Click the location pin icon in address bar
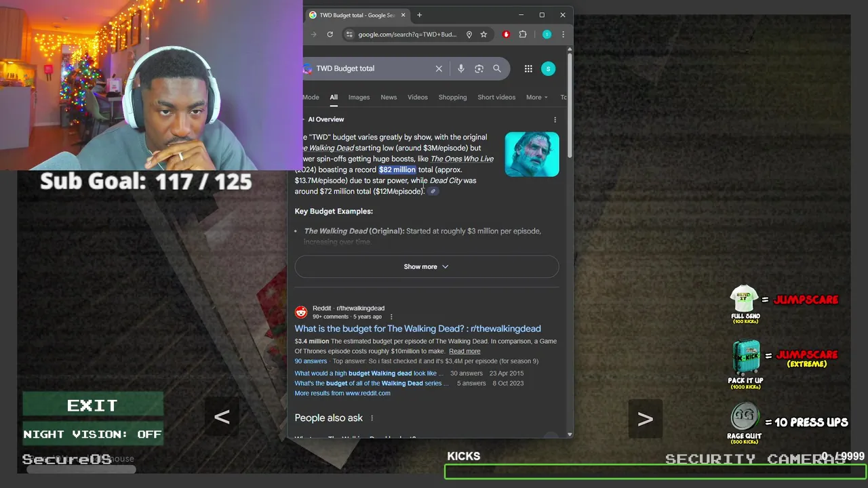This screenshot has height=488, width=868. click(469, 35)
